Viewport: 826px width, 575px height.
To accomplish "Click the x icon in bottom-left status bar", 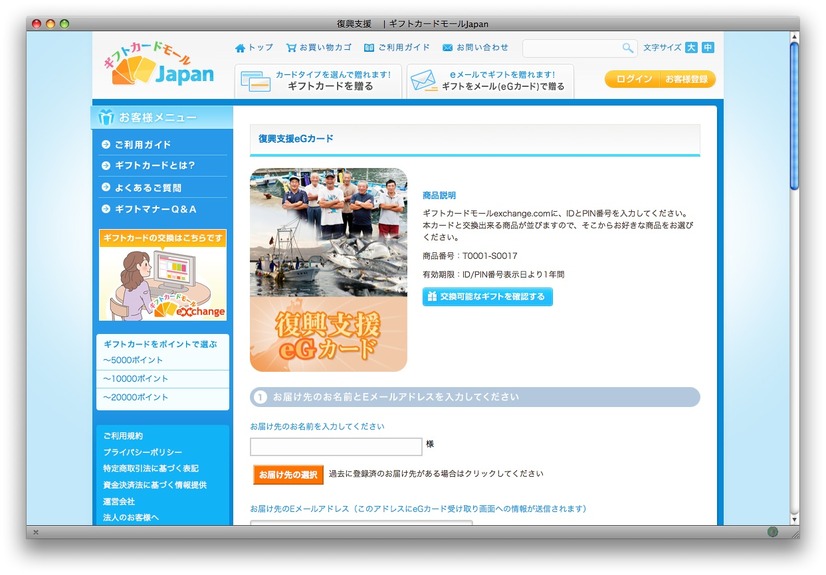I will click(36, 532).
